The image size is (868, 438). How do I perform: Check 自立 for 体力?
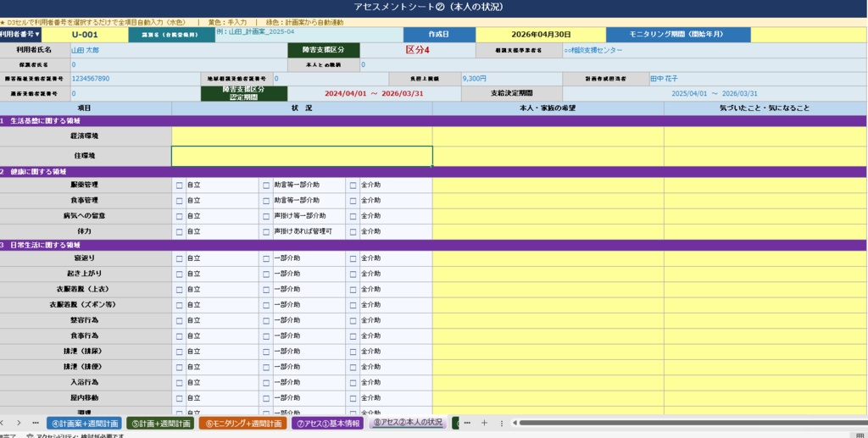pyautogui.click(x=179, y=232)
